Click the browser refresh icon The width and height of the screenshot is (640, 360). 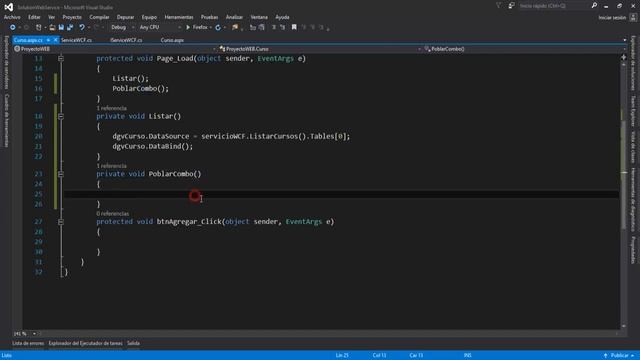point(218,27)
